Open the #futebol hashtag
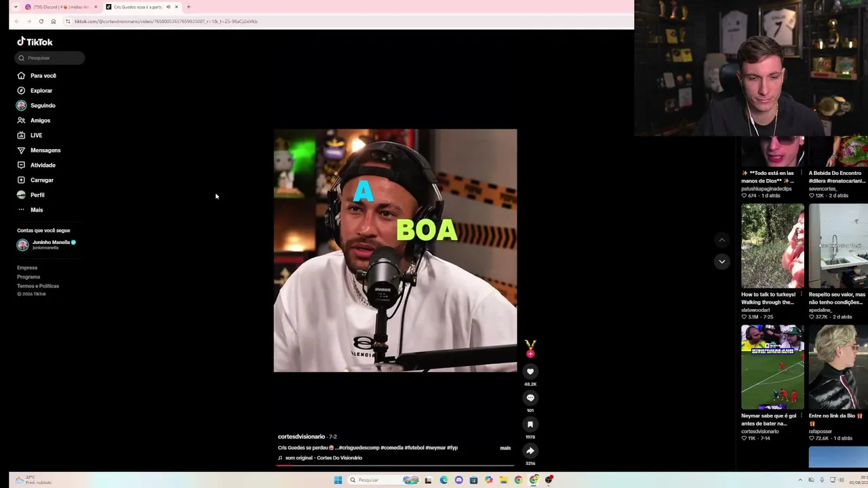868x488 pixels. 414,448
